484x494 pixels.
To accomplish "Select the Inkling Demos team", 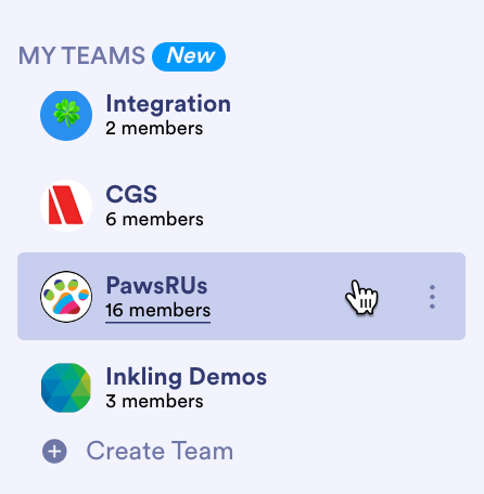I will [186, 376].
